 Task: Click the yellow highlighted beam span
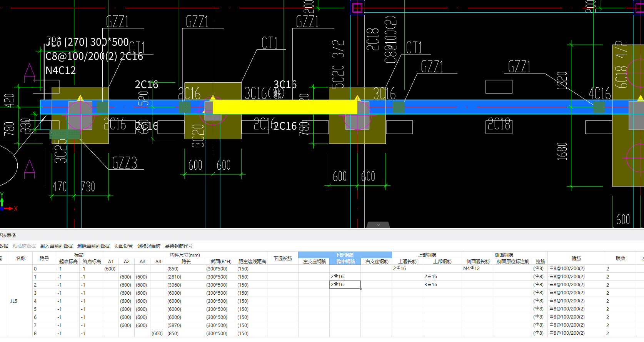[285, 107]
